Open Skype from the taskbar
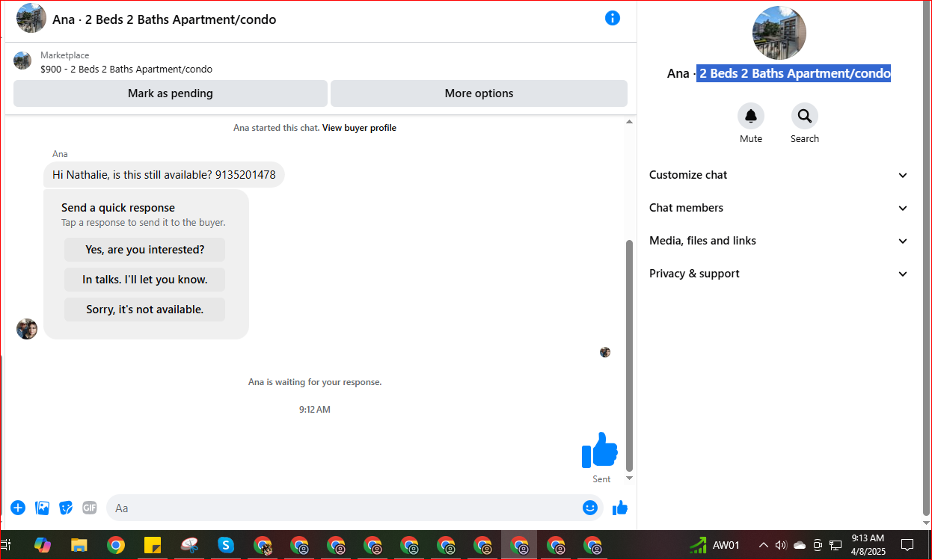This screenshot has height=560, width=932. [226, 545]
